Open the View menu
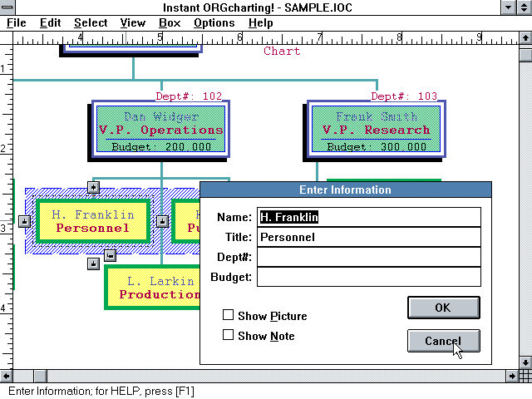 coord(133,22)
